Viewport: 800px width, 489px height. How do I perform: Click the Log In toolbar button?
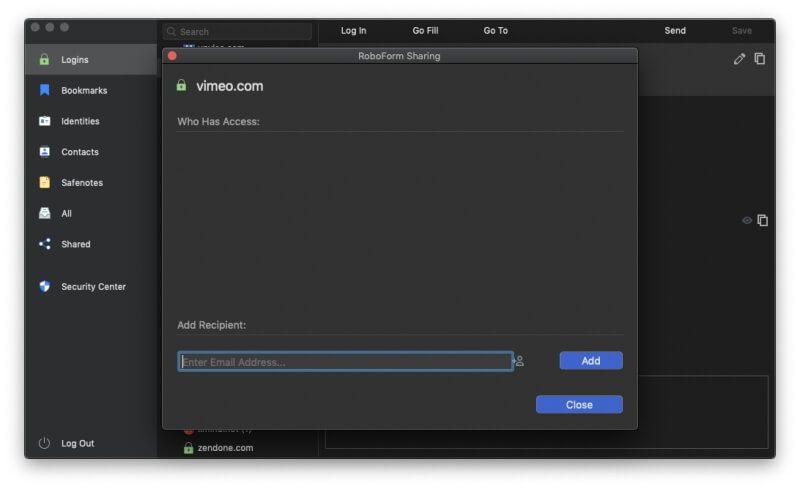coord(354,31)
